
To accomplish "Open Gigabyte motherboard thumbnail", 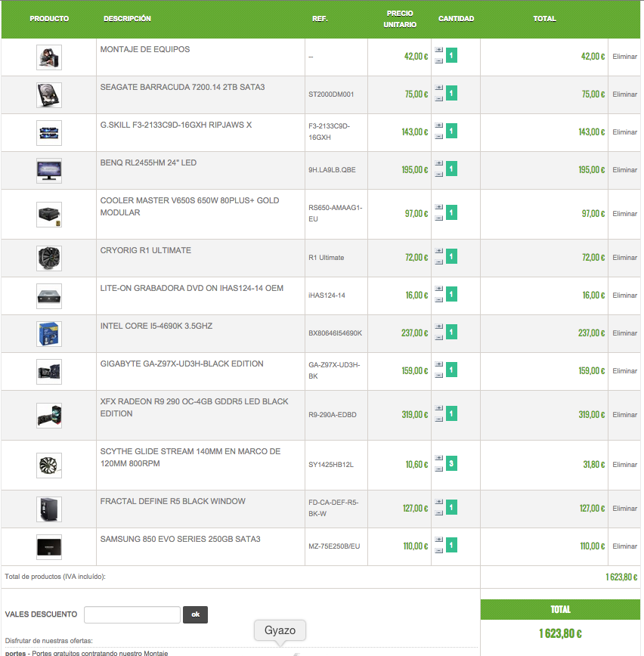I will tap(49, 372).
